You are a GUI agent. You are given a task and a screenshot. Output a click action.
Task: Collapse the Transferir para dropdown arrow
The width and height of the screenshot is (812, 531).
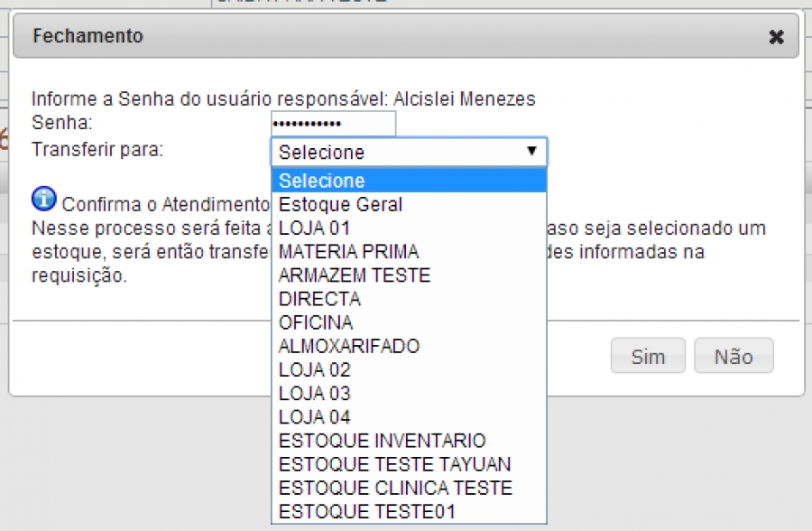tap(532, 152)
